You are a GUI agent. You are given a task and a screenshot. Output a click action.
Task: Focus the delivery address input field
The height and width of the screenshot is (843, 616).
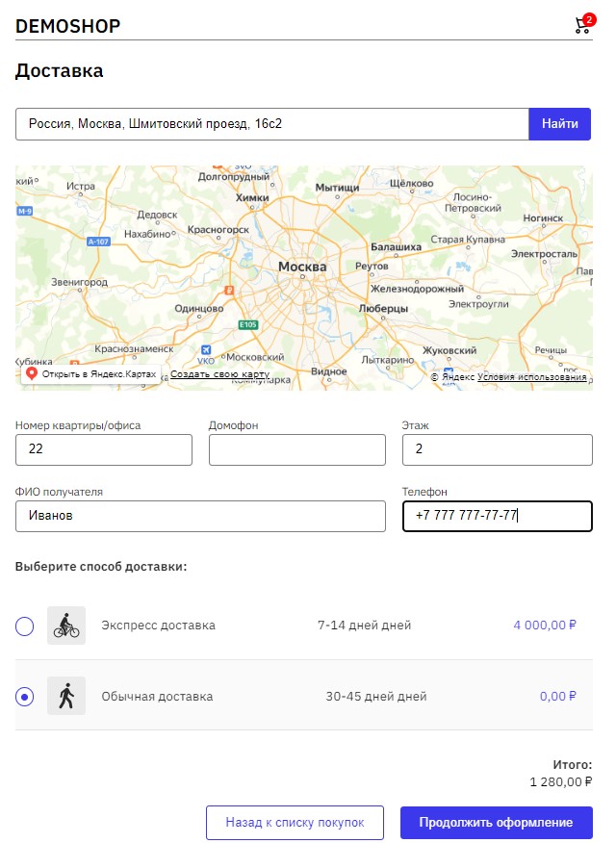[x=272, y=124]
